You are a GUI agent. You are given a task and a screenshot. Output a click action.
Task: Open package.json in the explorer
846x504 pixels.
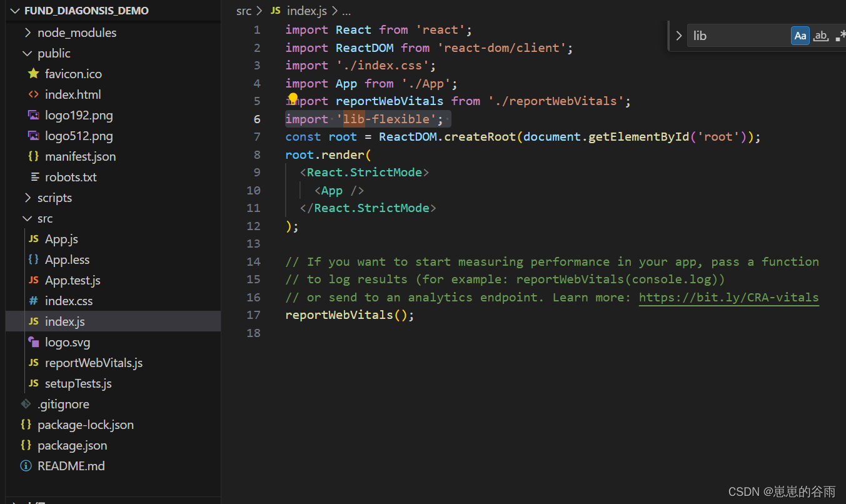(x=72, y=445)
